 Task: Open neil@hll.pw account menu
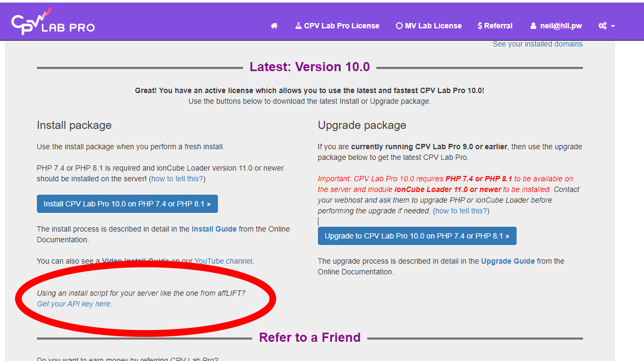click(x=556, y=26)
